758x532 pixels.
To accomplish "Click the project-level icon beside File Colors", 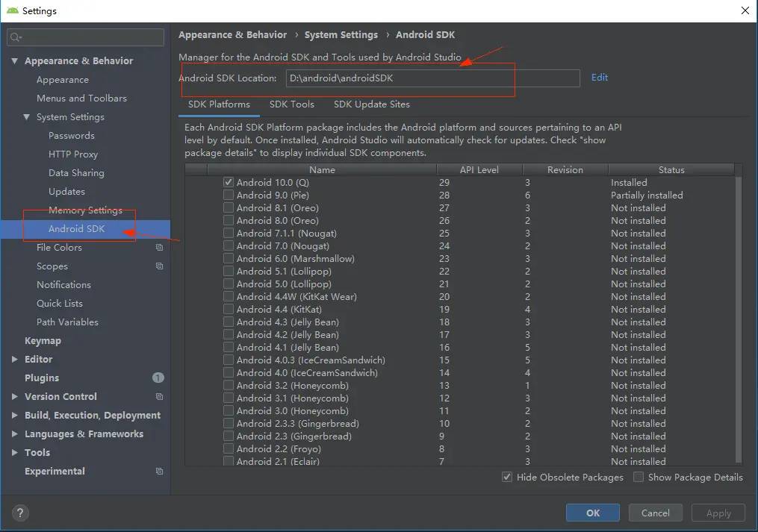I will (x=159, y=248).
